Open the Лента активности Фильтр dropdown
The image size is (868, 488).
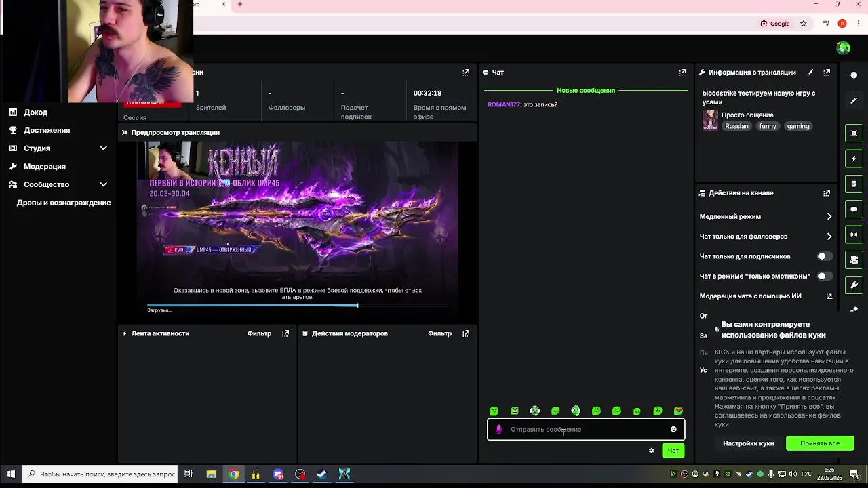point(259,333)
